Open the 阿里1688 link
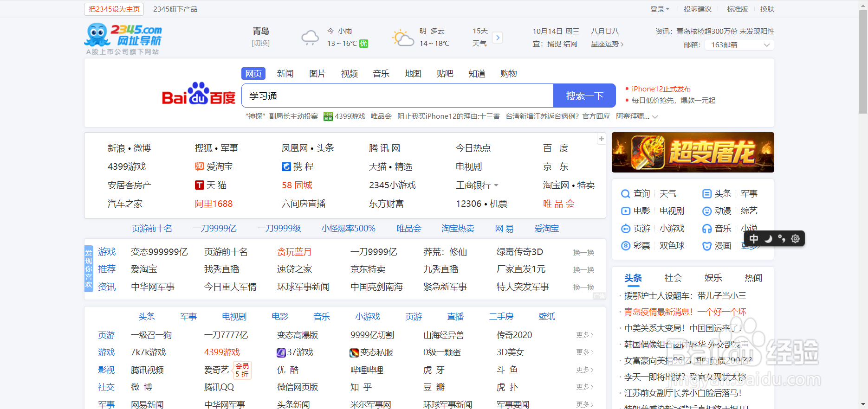This screenshot has height=409, width=868. click(214, 204)
